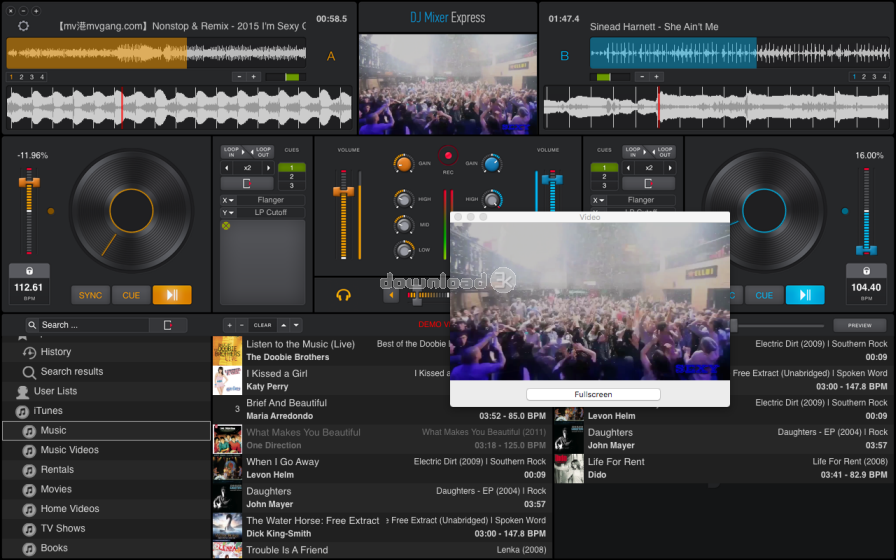Screen dimensions: 896x560
Task: Open History in the library sidebar
Action: click(x=55, y=352)
